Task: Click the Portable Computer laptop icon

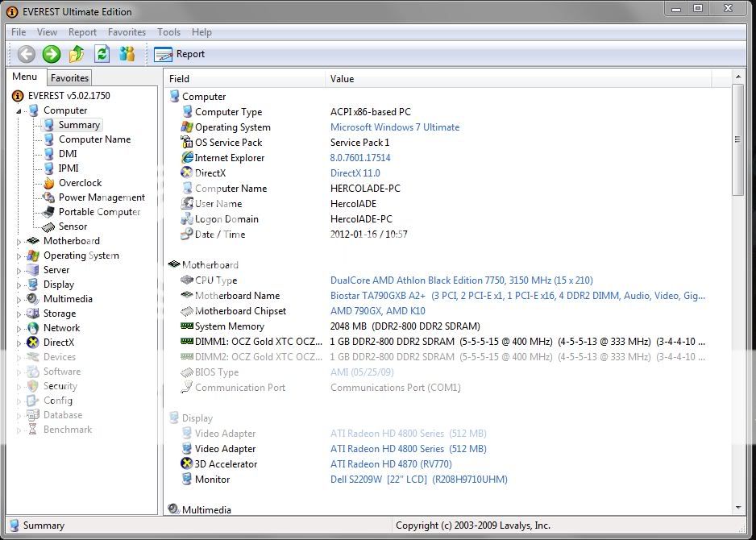Action: tap(48, 212)
